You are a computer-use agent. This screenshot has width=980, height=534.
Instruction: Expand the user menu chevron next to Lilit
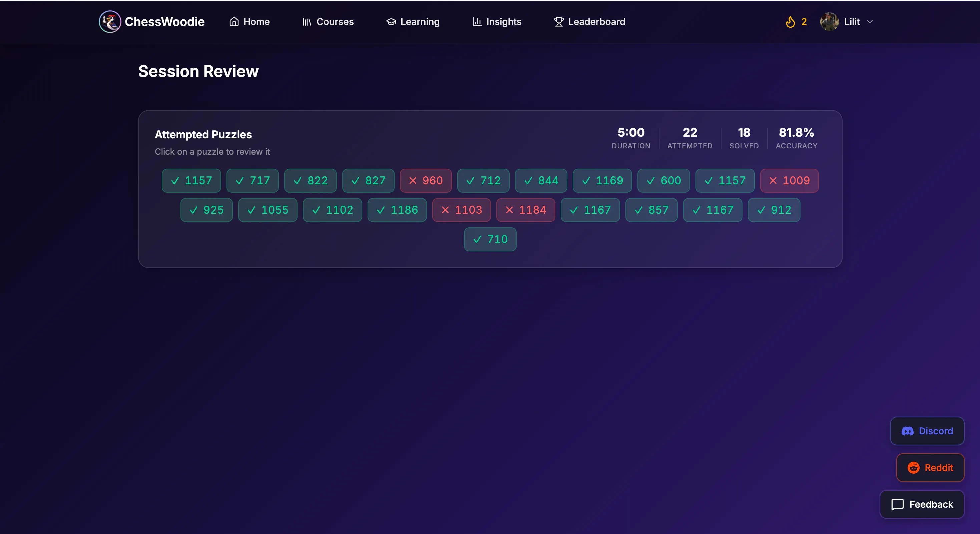pos(870,22)
